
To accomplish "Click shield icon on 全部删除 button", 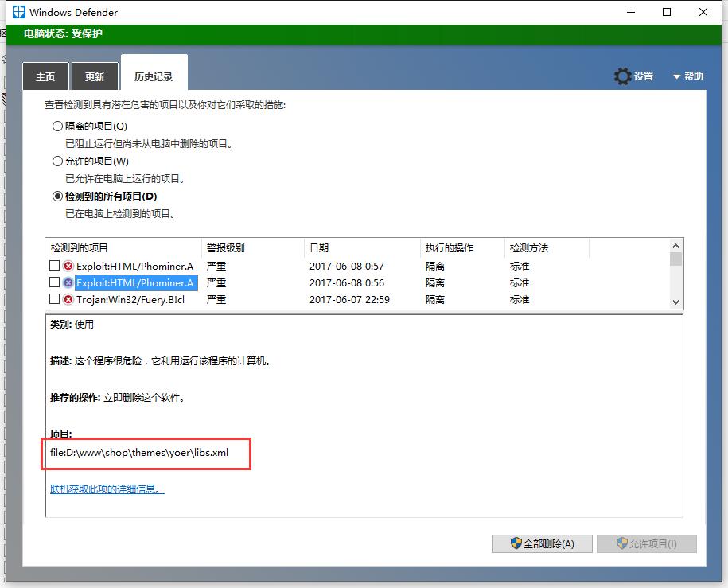I will pos(516,543).
